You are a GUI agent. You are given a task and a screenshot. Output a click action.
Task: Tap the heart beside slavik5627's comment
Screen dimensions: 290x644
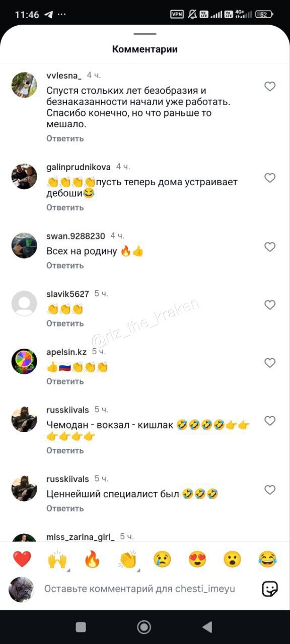[270, 305]
